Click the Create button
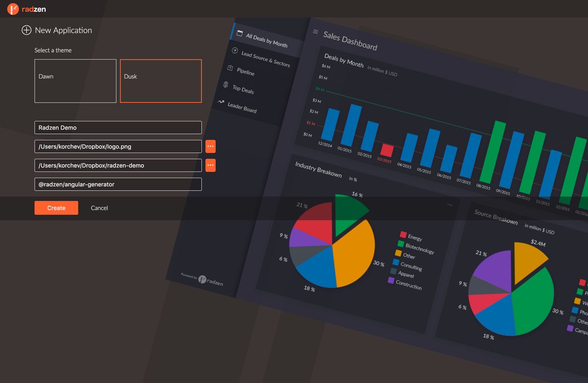 click(x=56, y=208)
